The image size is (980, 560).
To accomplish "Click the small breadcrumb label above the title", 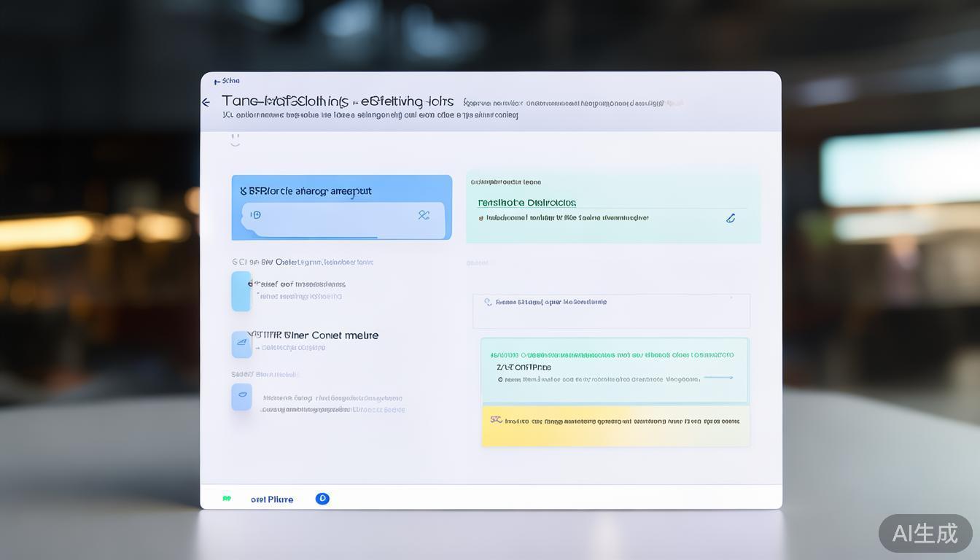I will tap(227, 81).
